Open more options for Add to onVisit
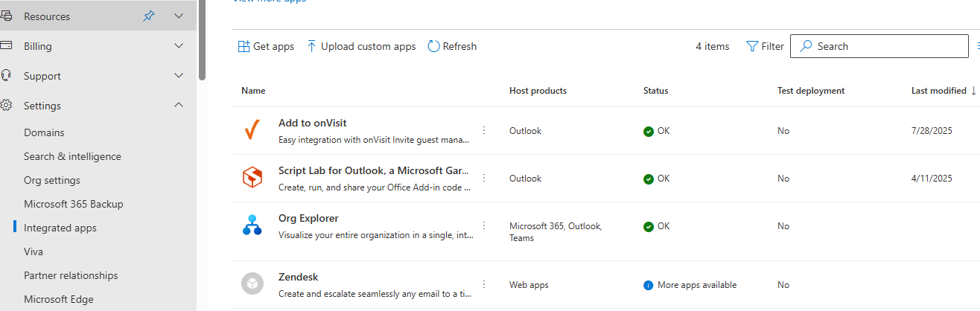980x311 pixels. [484, 130]
